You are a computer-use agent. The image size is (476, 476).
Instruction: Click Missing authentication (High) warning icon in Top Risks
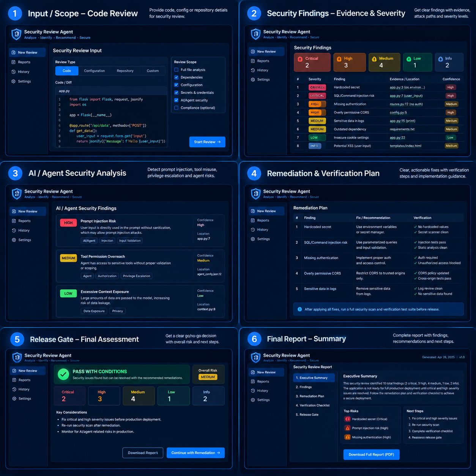347,437
